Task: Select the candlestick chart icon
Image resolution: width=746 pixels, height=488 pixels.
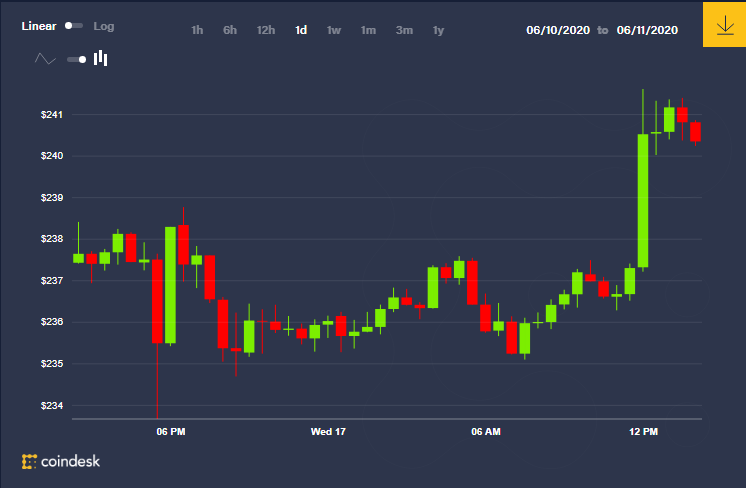Action: tap(100, 58)
